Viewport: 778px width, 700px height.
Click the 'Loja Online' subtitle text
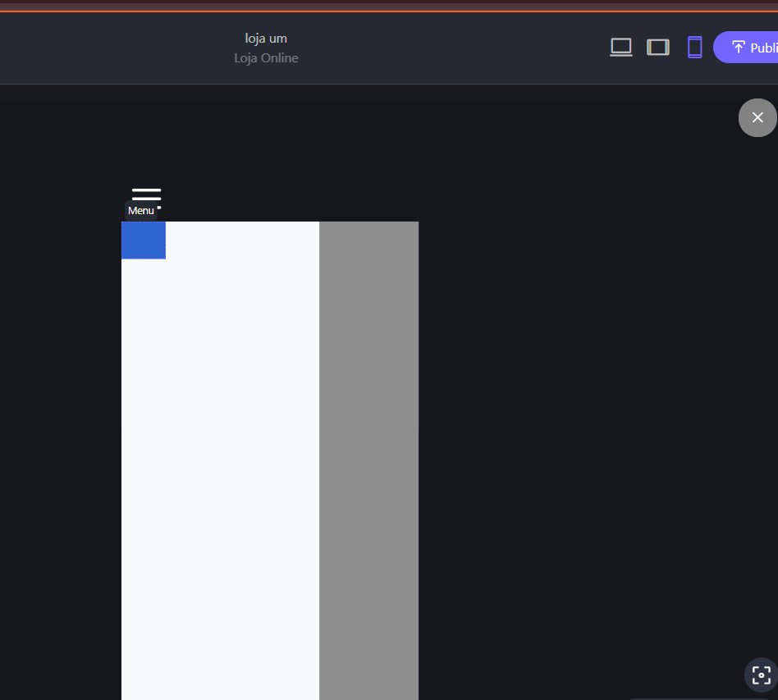point(266,58)
